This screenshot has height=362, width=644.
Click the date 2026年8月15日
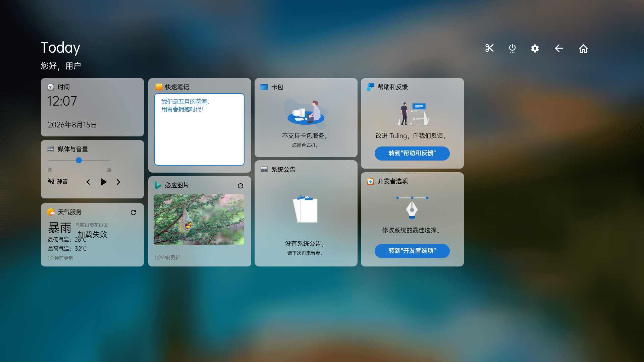[72, 125]
